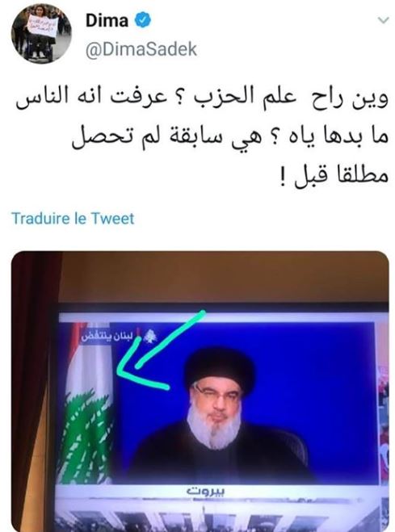Open Dima's round profile avatar

tap(40, 34)
